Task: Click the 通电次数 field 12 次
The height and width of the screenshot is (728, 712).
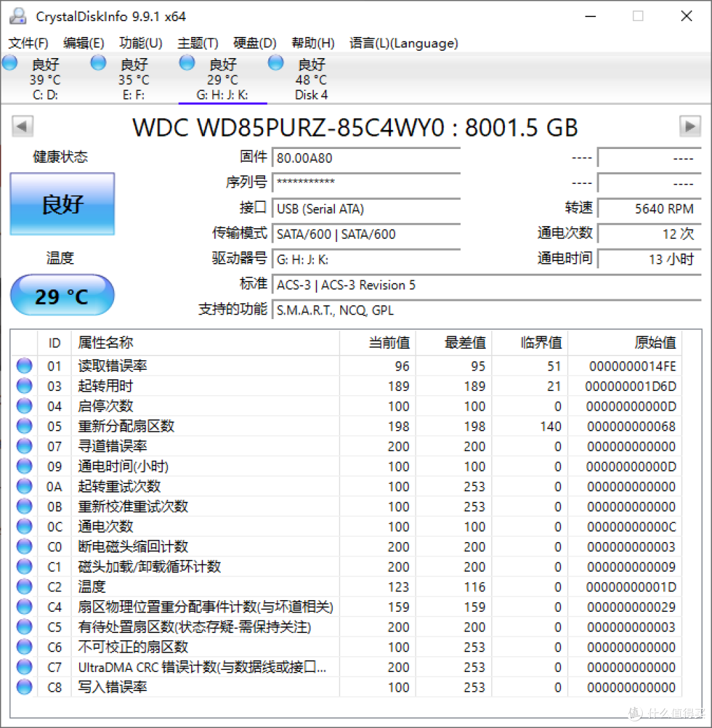Action: click(x=649, y=233)
